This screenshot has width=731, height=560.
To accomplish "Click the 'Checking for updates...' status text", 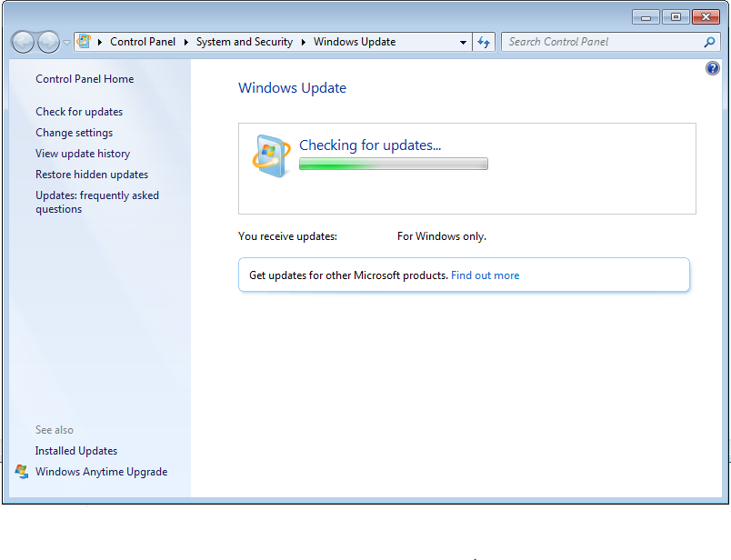I will (370, 145).
